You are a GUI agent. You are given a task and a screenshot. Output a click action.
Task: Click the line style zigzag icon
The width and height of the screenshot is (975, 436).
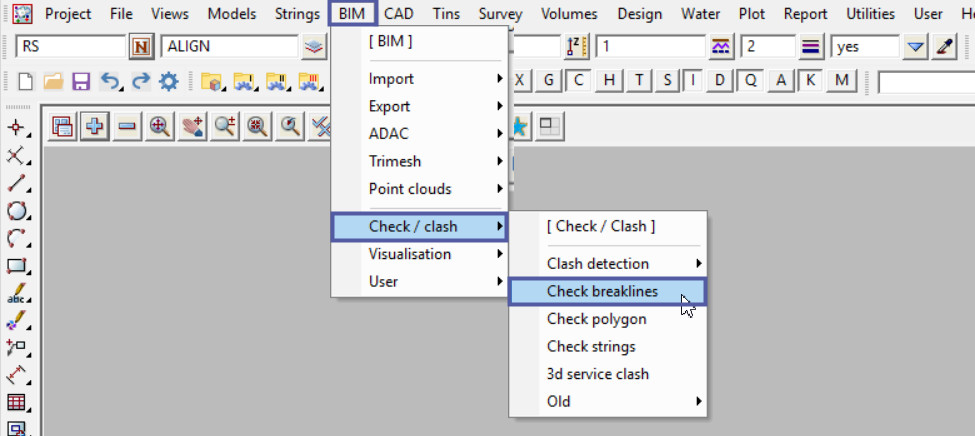coord(721,47)
